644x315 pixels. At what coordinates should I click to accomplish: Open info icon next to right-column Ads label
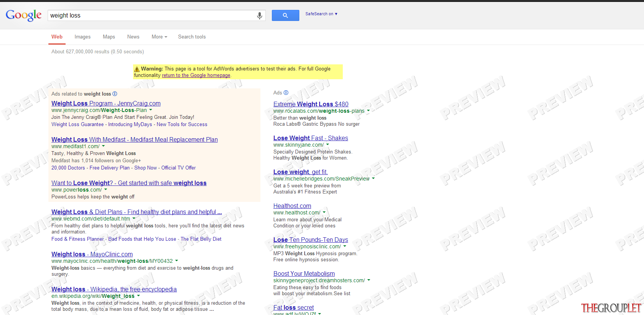pyautogui.click(x=286, y=93)
